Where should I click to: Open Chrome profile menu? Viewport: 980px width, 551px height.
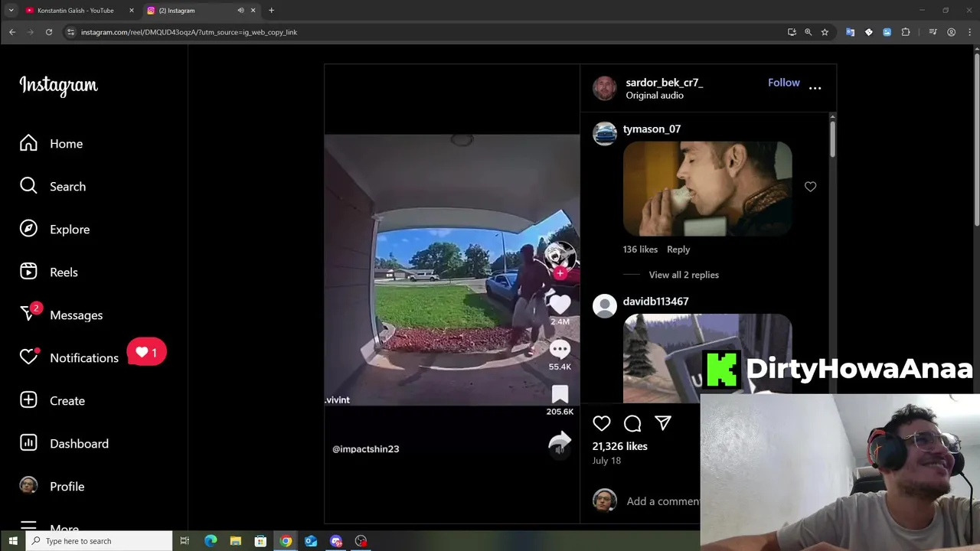(x=951, y=32)
